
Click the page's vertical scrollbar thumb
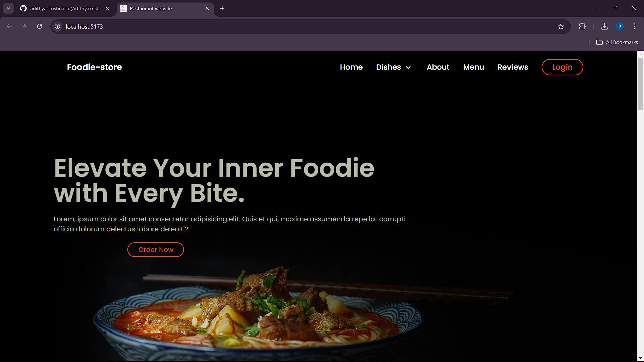640,84
